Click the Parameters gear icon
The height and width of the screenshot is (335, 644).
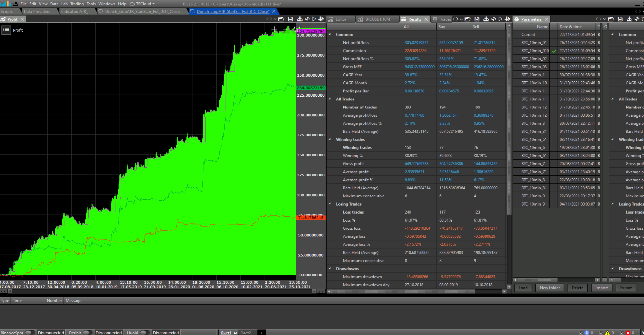[516, 19]
